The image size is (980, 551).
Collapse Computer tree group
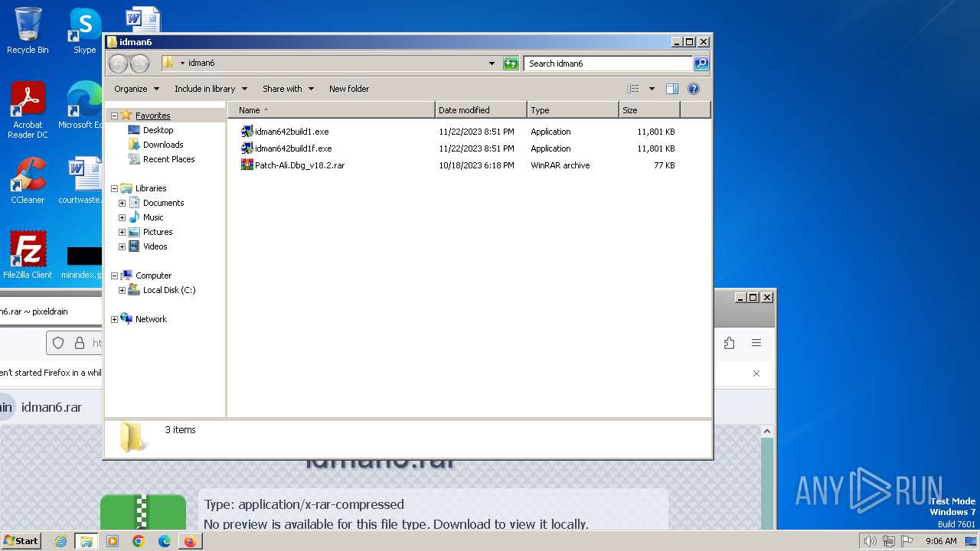click(114, 275)
